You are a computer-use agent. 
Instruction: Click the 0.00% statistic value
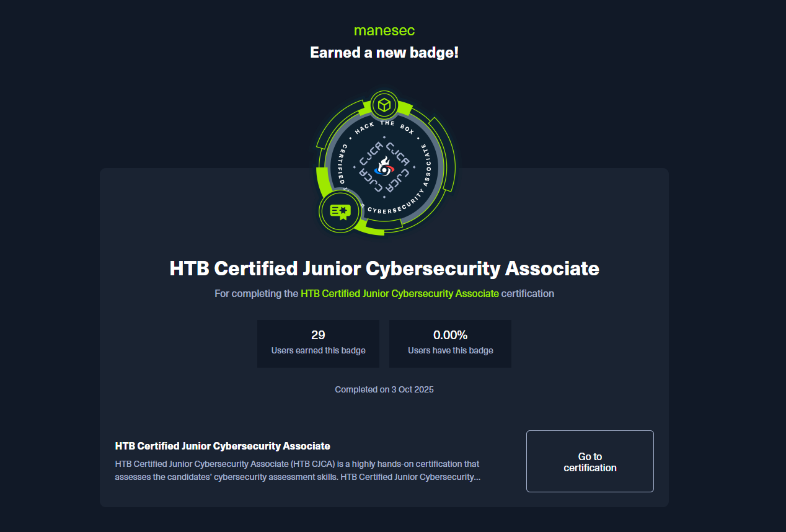pyautogui.click(x=450, y=335)
